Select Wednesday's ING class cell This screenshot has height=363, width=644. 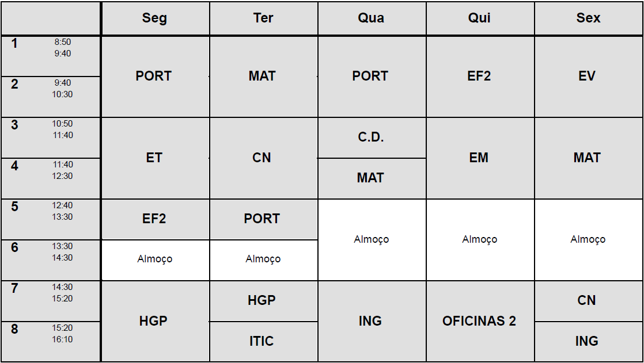click(370, 321)
